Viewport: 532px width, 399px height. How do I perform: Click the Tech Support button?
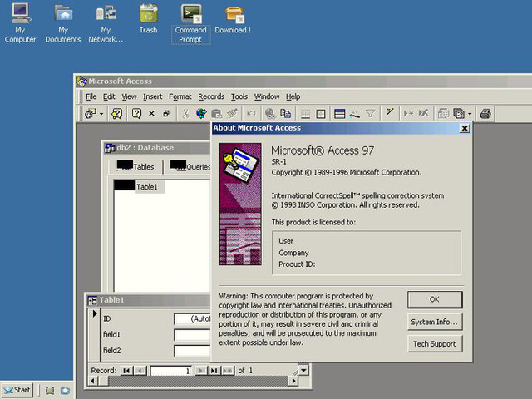435,343
